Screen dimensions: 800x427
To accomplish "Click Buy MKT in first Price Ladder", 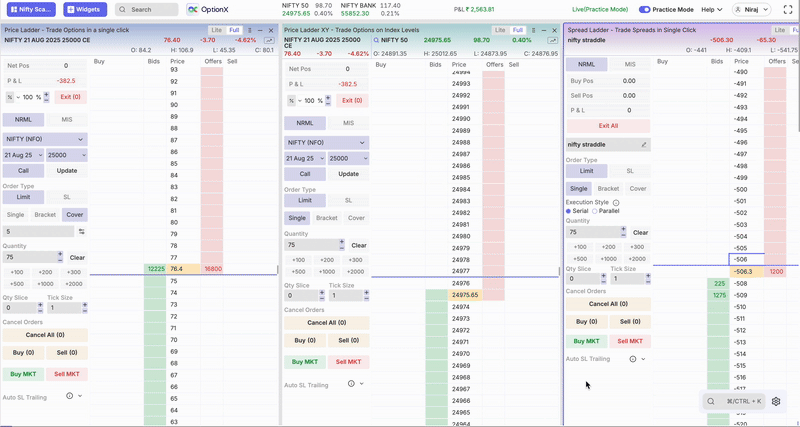I will click(22, 374).
